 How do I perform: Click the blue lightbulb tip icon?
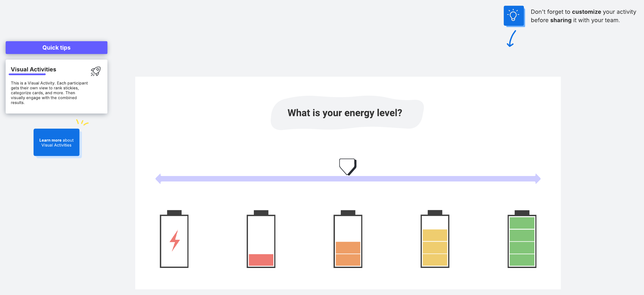pyautogui.click(x=514, y=16)
